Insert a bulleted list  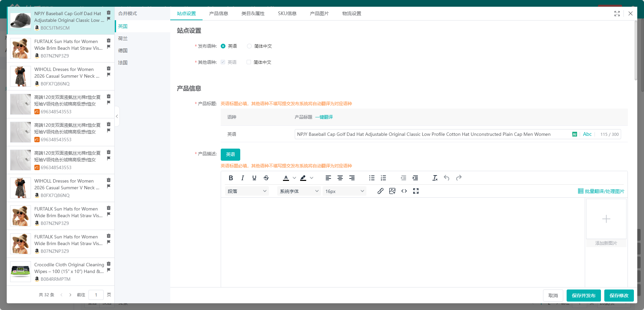371,178
